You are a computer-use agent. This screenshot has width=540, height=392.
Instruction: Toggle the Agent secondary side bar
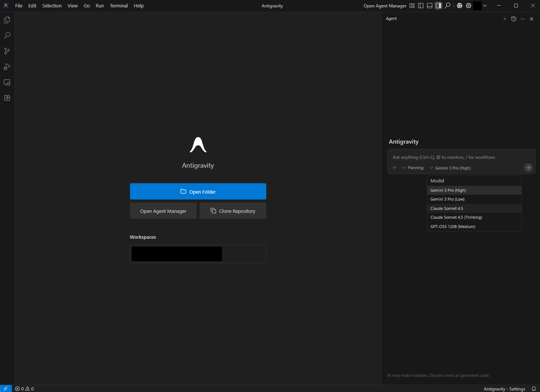coord(439,6)
